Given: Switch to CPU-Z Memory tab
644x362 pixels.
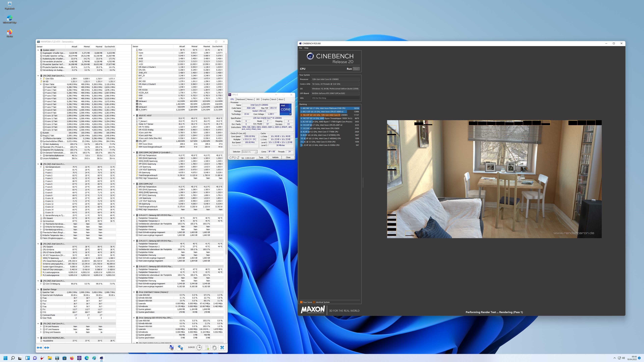Looking at the screenshot, I should [250, 99].
